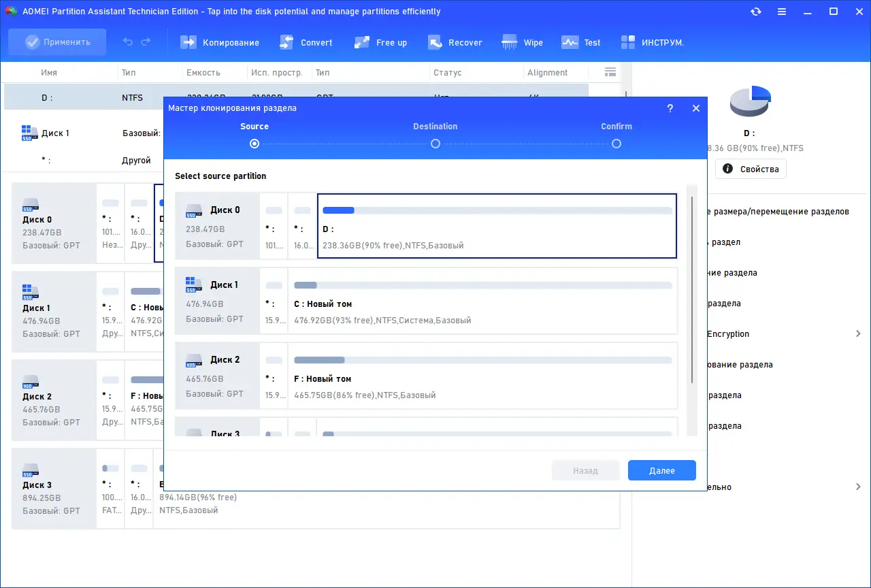Click the undo arrow in the toolbar
The height and width of the screenshot is (588, 871).
tap(128, 42)
